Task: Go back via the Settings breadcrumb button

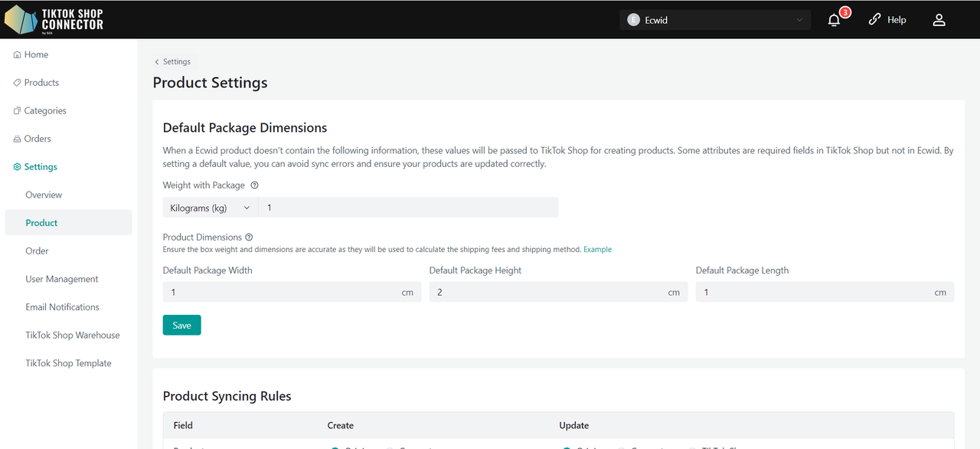Action: pos(173,61)
